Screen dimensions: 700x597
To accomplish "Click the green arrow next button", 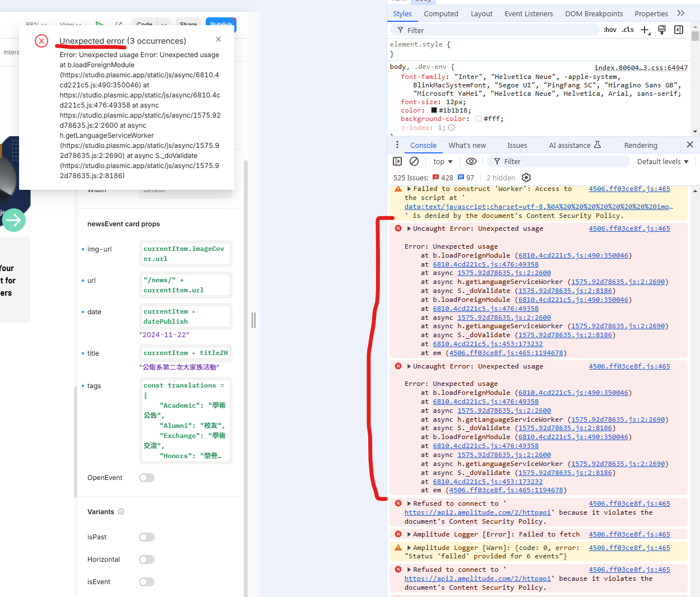I will 14,220.
